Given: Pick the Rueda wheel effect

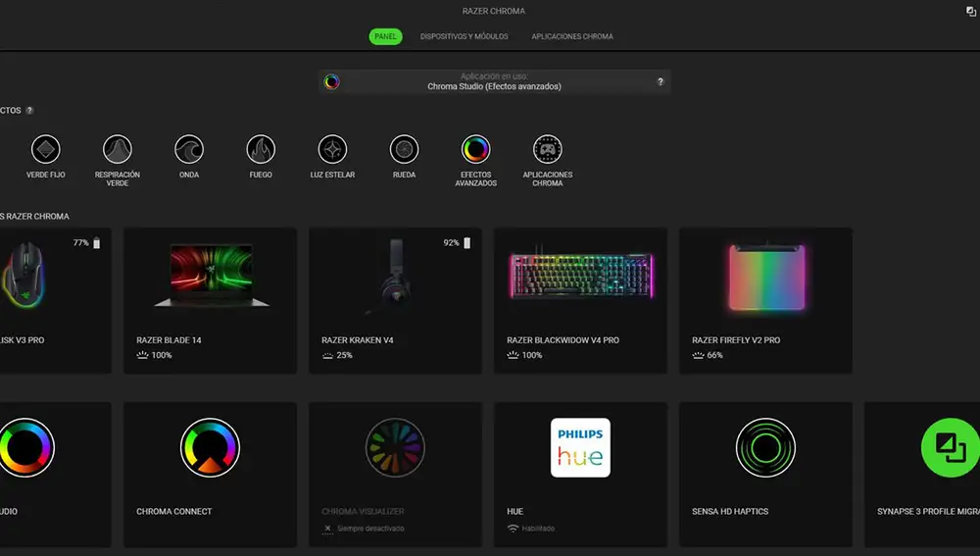Looking at the screenshot, I should click(x=404, y=150).
